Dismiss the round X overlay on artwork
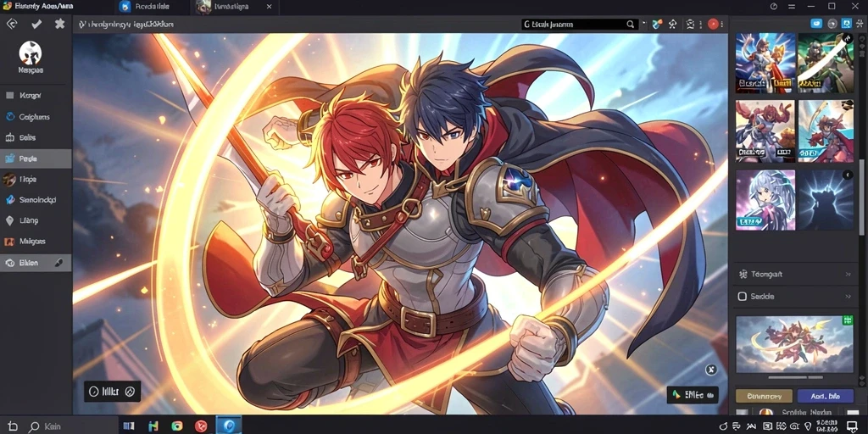This screenshot has width=868, height=434. coord(711,370)
